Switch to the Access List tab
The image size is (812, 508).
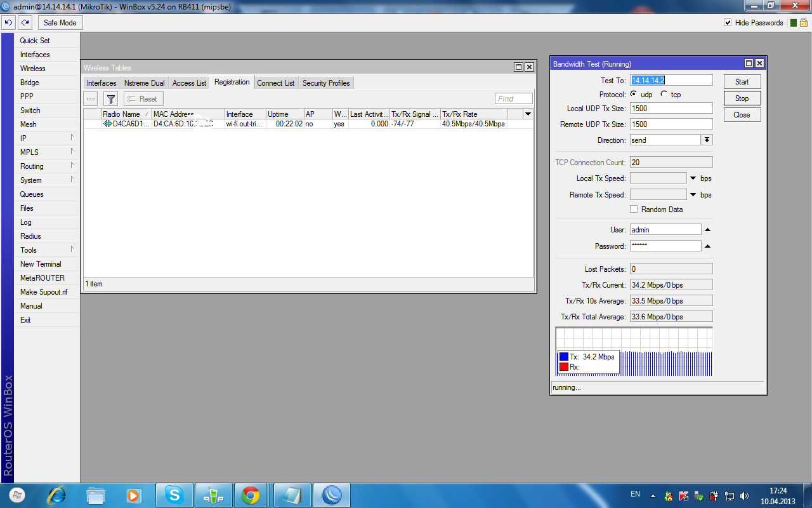click(190, 83)
